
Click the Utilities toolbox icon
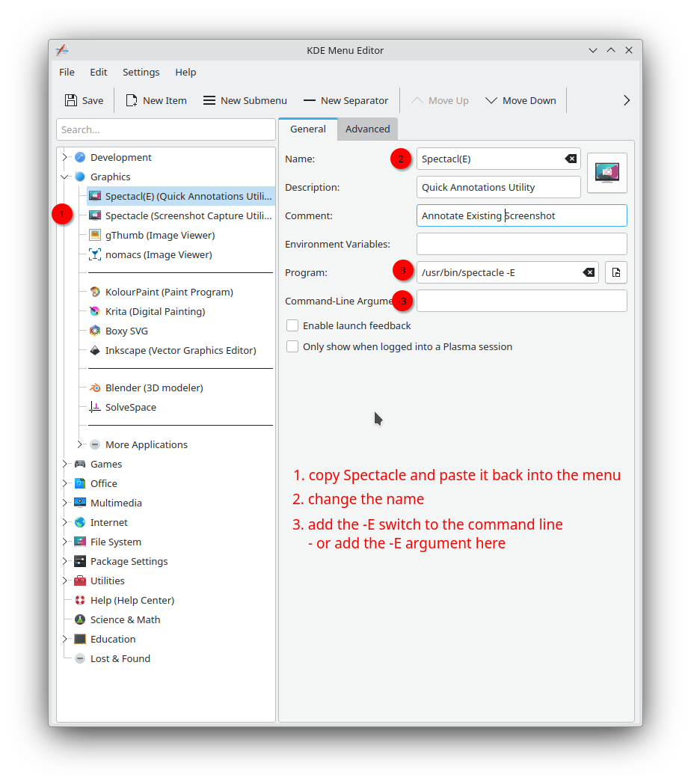[x=80, y=581]
